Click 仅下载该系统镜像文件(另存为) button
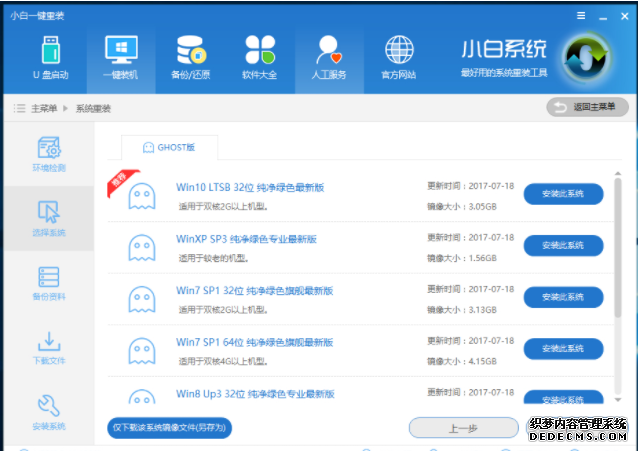Image resolution: width=638 pixels, height=451 pixels. 169,428
